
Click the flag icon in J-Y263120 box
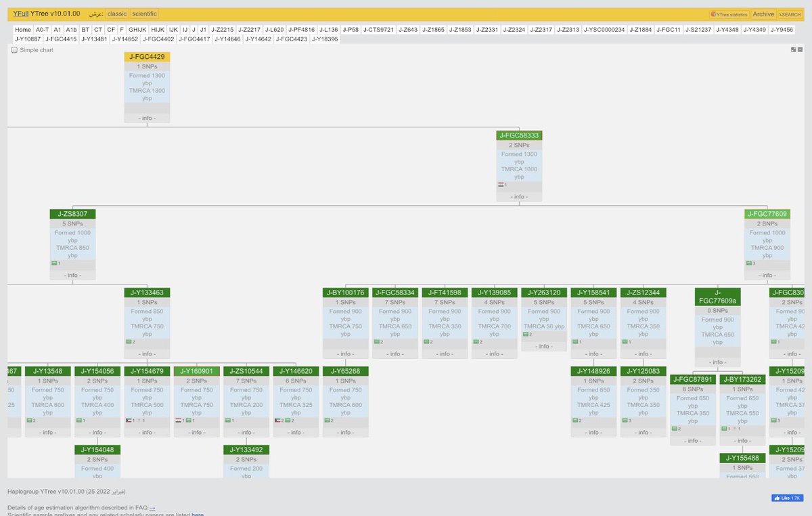(x=526, y=334)
